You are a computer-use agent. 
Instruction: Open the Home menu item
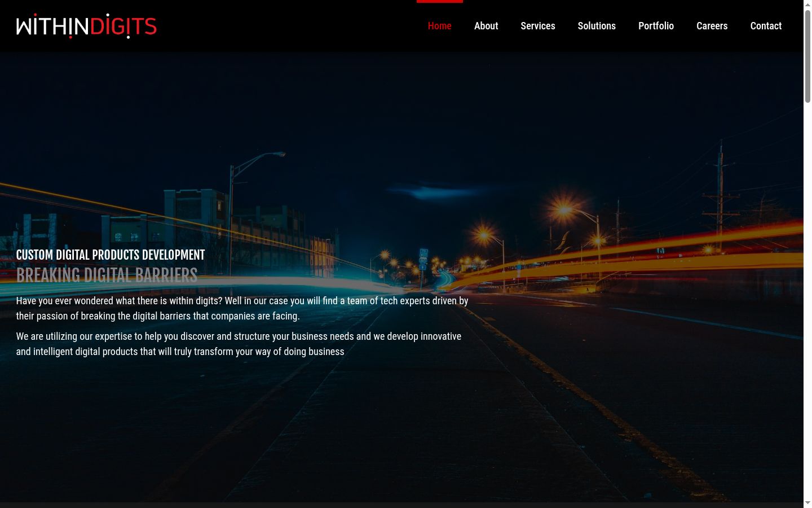coord(440,26)
